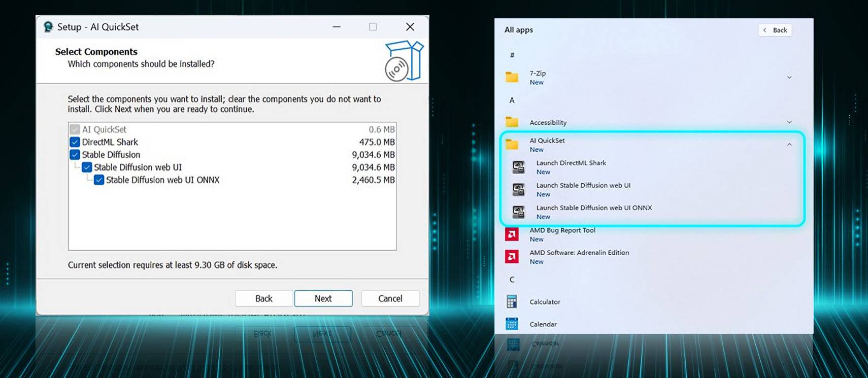
Task: Click the 'All apps' heading
Action: tap(519, 30)
